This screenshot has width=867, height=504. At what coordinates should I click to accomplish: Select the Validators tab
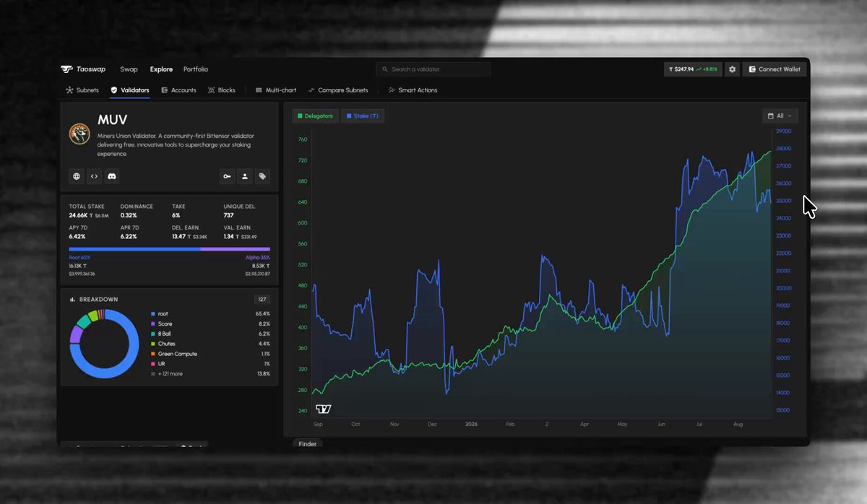click(x=129, y=90)
